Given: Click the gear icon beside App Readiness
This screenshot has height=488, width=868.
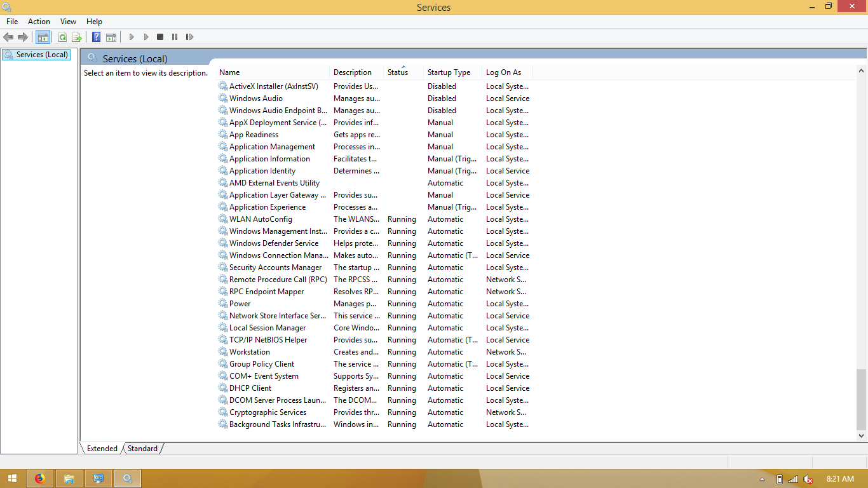Looking at the screenshot, I should (x=223, y=134).
